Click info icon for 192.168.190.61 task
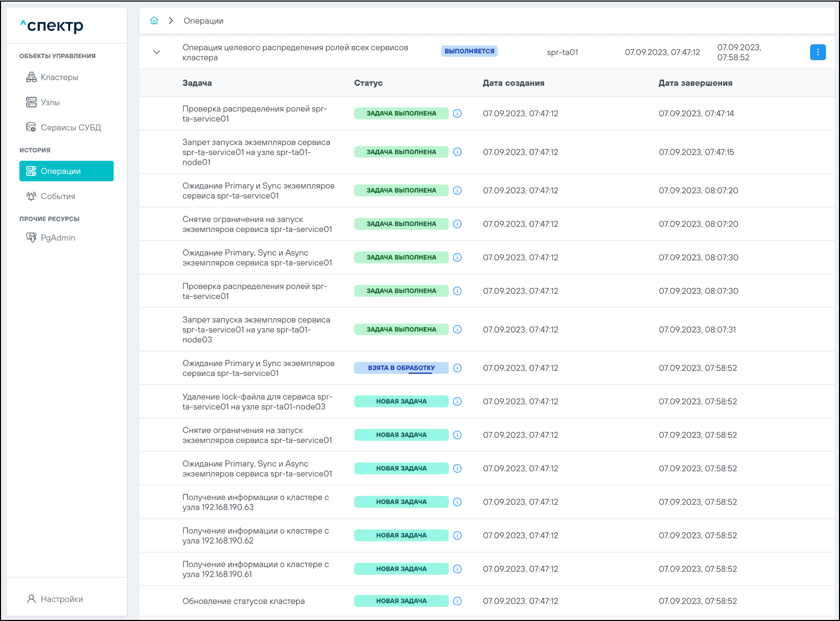Image resolution: width=840 pixels, height=621 pixels. tap(457, 569)
